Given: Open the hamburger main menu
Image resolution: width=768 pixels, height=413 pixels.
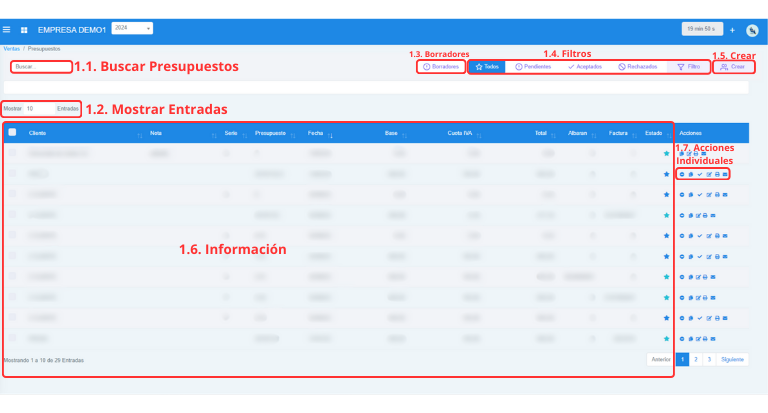Looking at the screenshot, I should pyautogui.click(x=6, y=30).
